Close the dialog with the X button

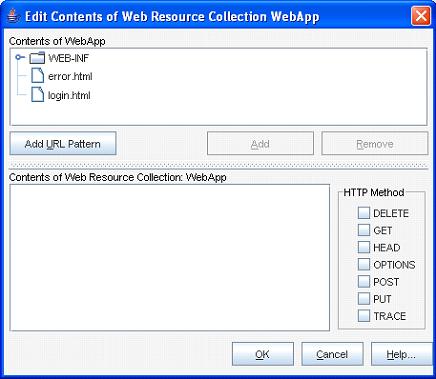[421, 16]
